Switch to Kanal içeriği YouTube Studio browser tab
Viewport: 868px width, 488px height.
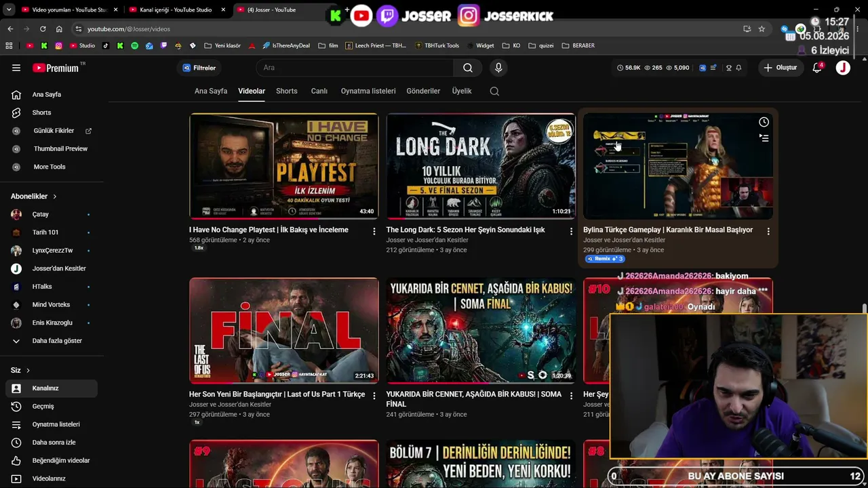[x=175, y=10]
